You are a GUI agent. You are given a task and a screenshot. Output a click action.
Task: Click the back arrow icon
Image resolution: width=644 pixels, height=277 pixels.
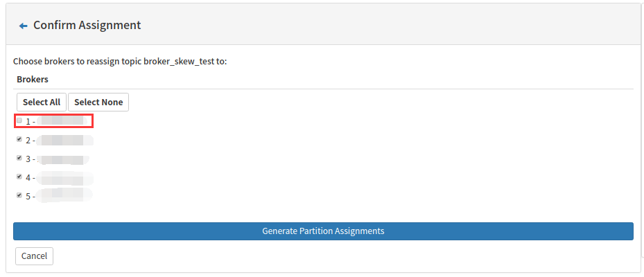23,26
